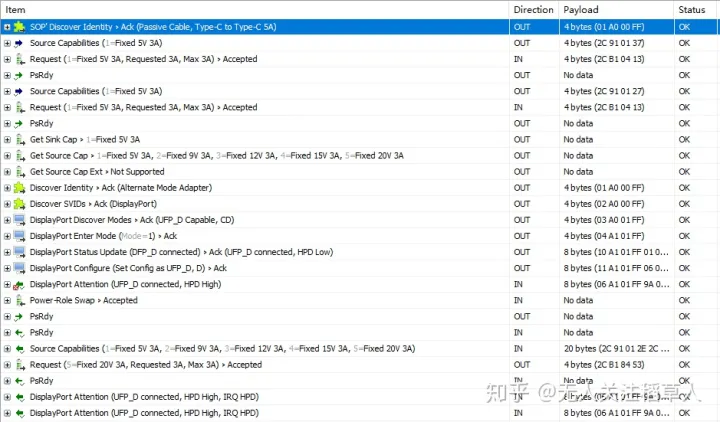This screenshot has height=422, width=720.
Task: Expand the Get Source Cap row listing five PDOs
Action: pyautogui.click(x=7, y=156)
